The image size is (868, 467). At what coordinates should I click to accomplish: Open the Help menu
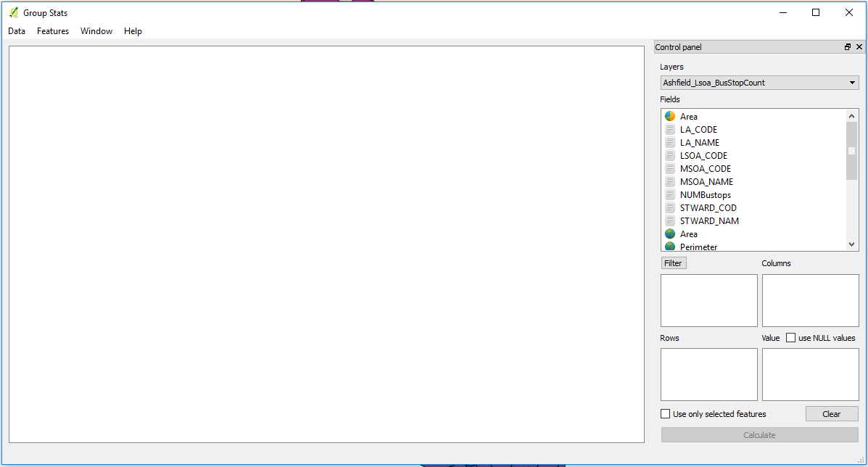tap(133, 31)
